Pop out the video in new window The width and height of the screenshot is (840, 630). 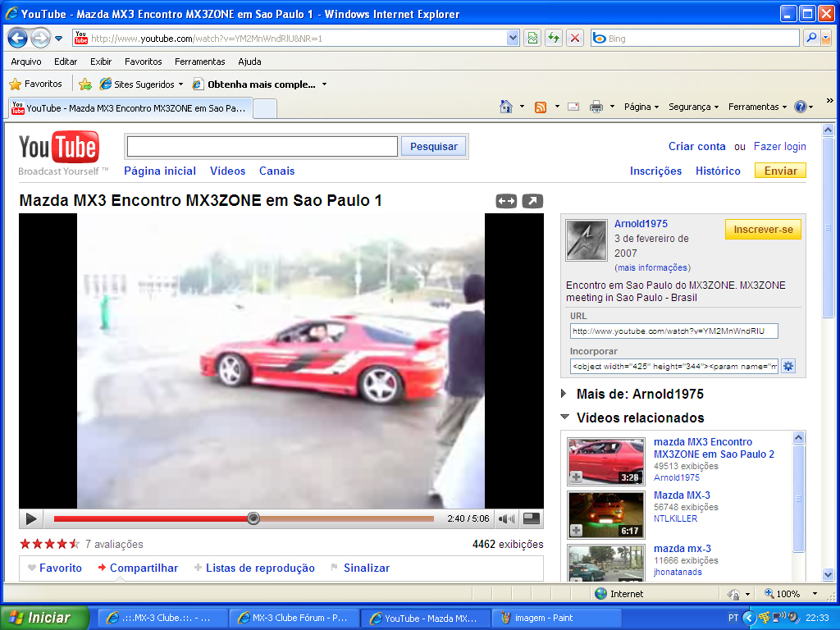tap(532, 201)
